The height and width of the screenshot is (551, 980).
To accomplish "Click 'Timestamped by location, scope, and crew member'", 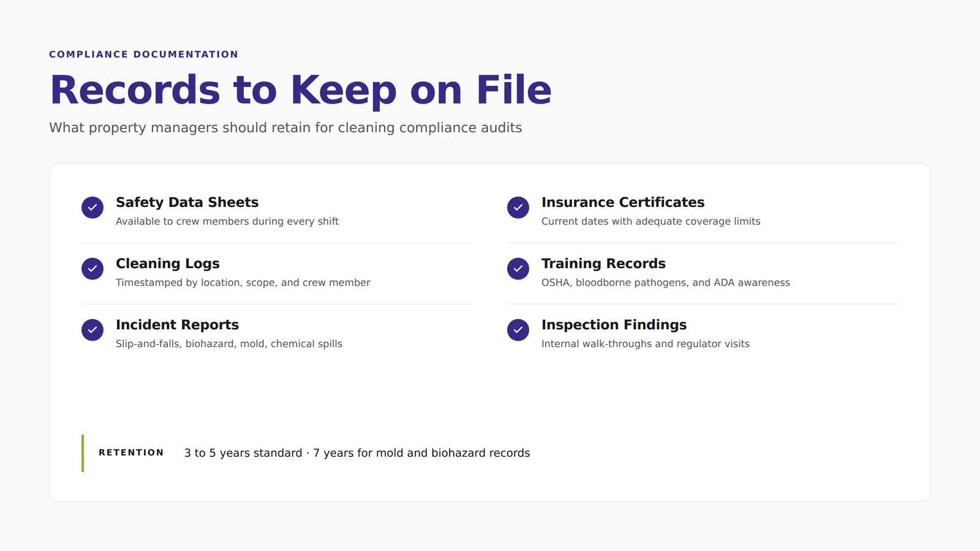I will [x=243, y=283].
